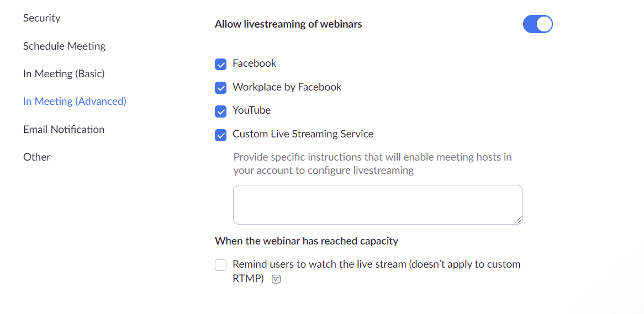Click the version info icon after RTMP
The image size is (644, 314).
[x=276, y=280]
